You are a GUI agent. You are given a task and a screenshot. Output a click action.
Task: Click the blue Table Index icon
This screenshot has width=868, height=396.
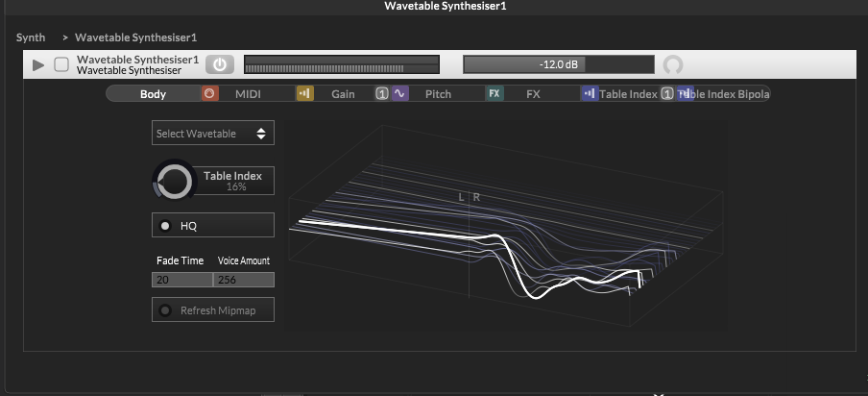[588, 94]
